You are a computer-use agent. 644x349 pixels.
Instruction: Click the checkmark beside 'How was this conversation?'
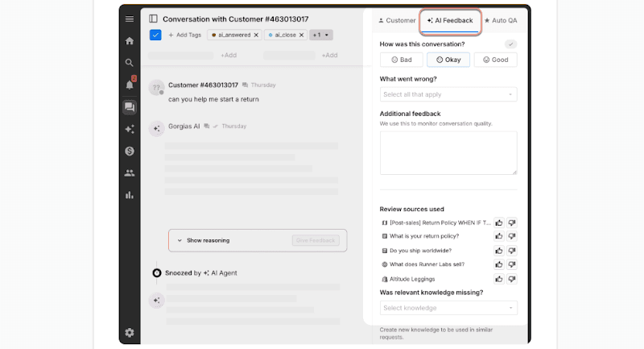point(510,44)
